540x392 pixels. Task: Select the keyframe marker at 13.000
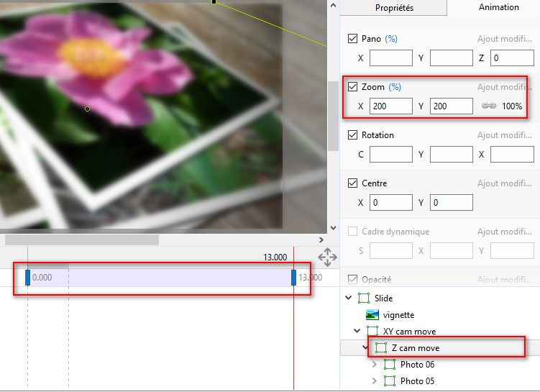pyautogui.click(x=293, y=278)
